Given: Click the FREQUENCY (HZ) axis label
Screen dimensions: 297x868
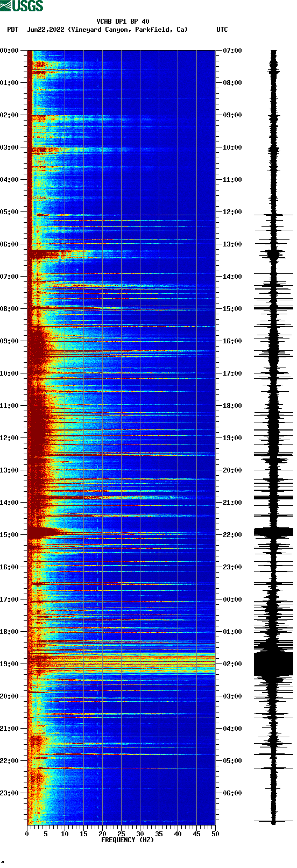Looking at the screenshot, I should click(128, 840).
